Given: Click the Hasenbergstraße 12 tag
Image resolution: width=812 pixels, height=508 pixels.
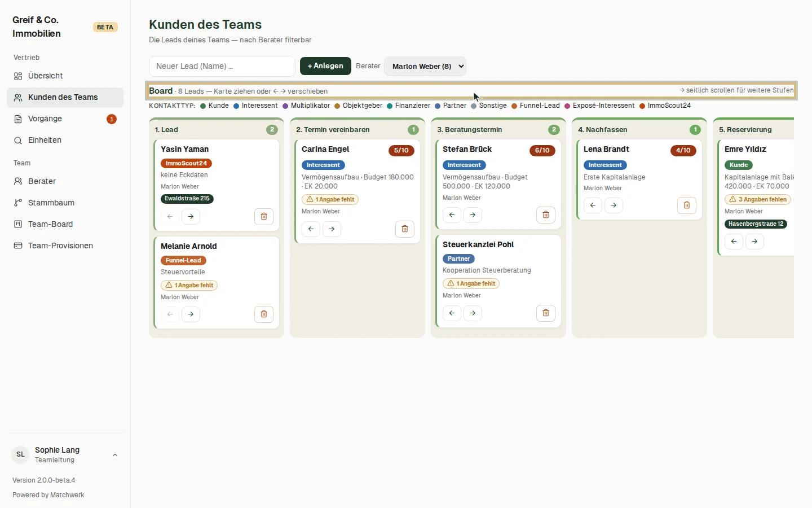Looking at the screenshot, I should (x=756, y=224).
